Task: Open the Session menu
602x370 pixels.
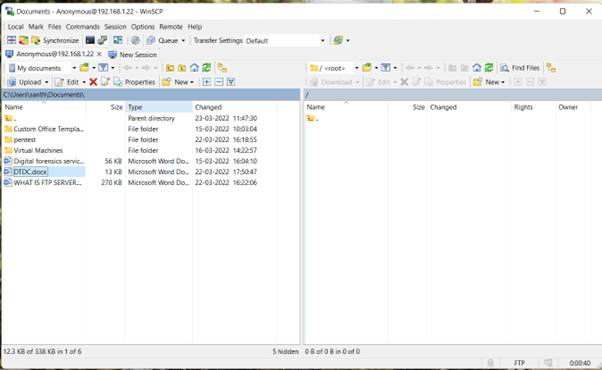Action: 115,26
